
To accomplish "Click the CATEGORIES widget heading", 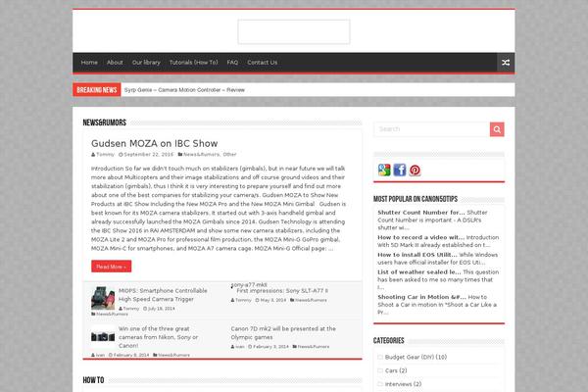I will [388, 341].
